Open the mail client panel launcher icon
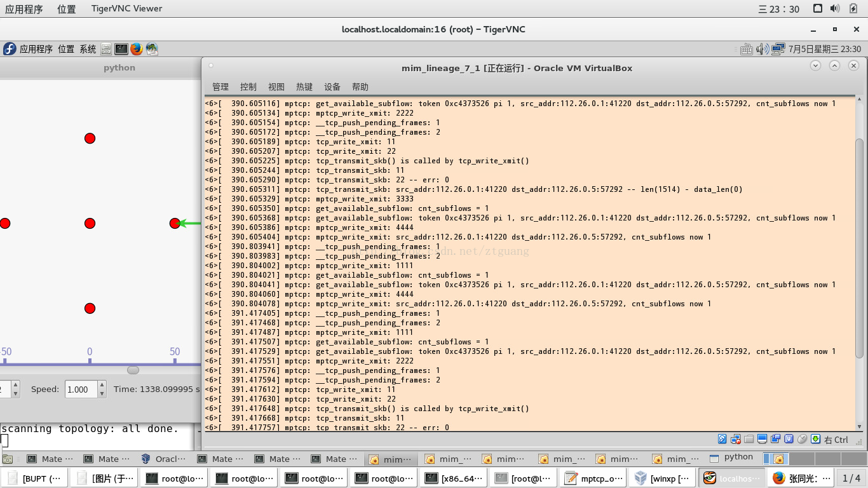The width and height of the screenshot is (868, 488). click(x=152, y=49)
